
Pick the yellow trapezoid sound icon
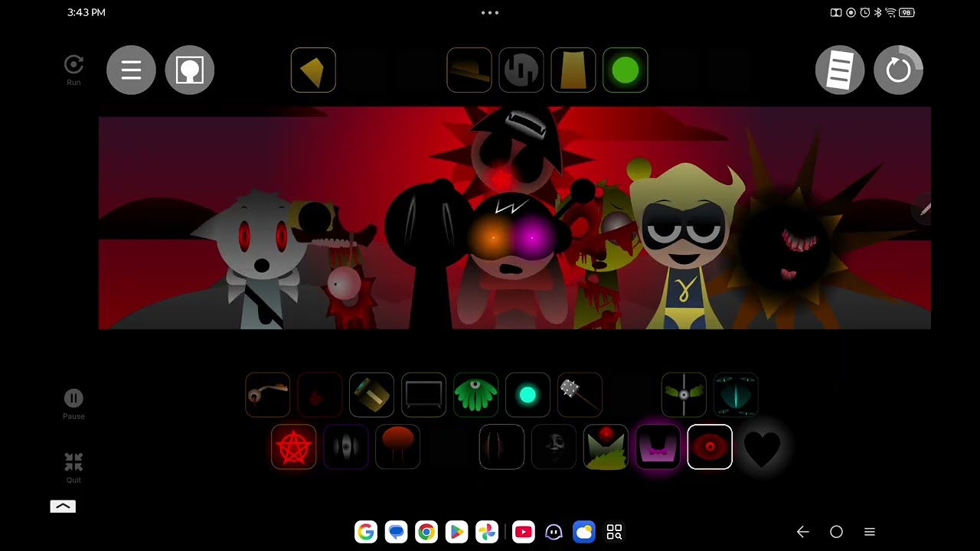click(573, 70)
